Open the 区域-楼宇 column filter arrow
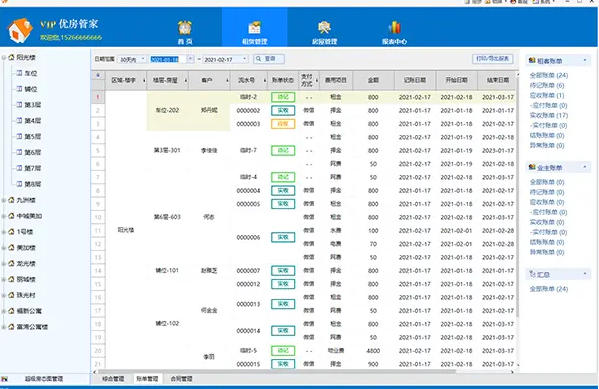This screenshot has width=599, height=389. pyautogui.click(x=144, y=81)
